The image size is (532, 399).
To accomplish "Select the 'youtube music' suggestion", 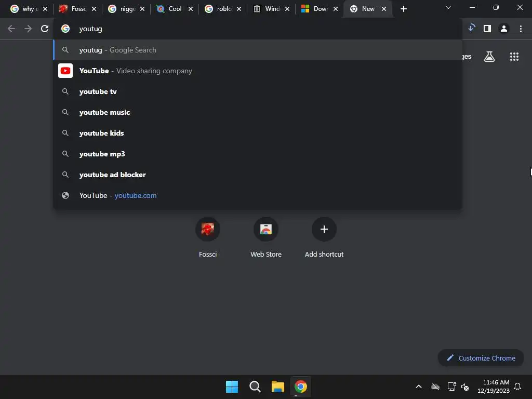I will point(258,112).
